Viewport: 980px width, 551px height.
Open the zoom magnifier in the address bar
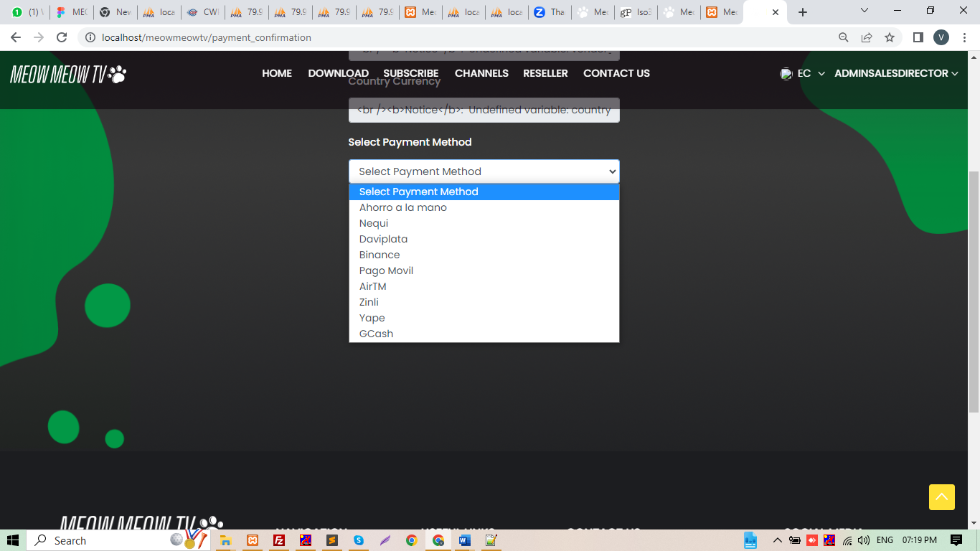[844, 37]
